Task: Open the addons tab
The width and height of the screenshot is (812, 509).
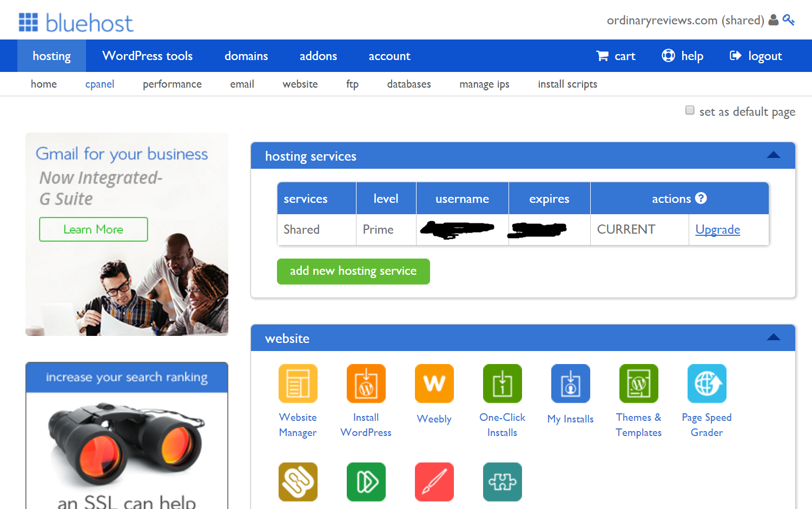Action: click(318, 56)
